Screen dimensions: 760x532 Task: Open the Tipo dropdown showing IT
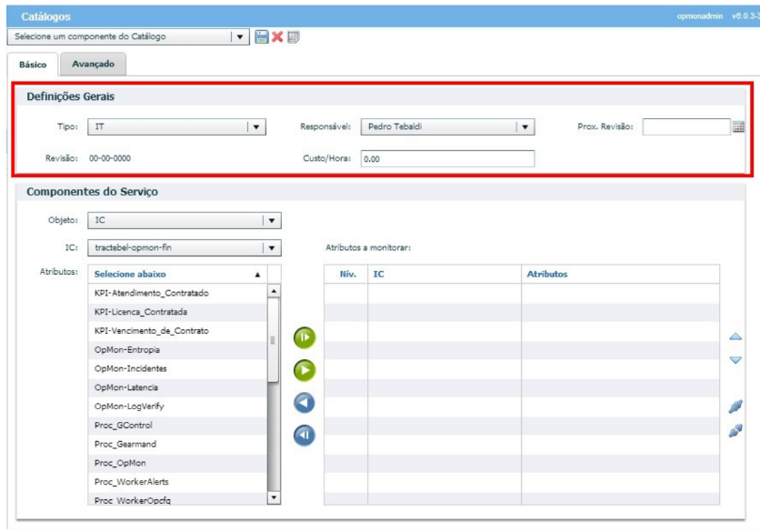[x=256, y=127]
